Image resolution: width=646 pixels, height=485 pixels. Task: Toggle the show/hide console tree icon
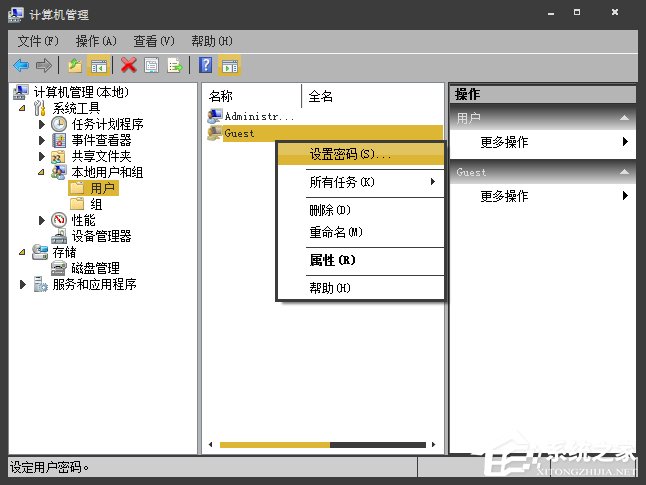[x=99, y=65]
